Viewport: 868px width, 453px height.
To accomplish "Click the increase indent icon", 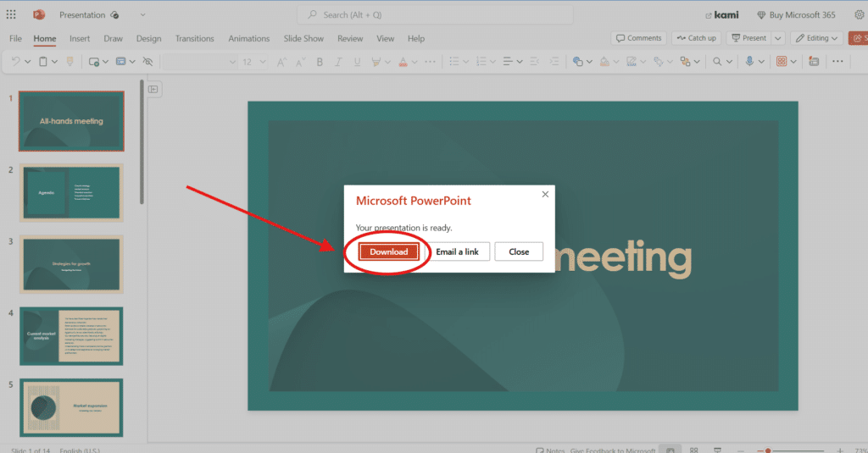I will pyautogui.click(x=554, y=62).
